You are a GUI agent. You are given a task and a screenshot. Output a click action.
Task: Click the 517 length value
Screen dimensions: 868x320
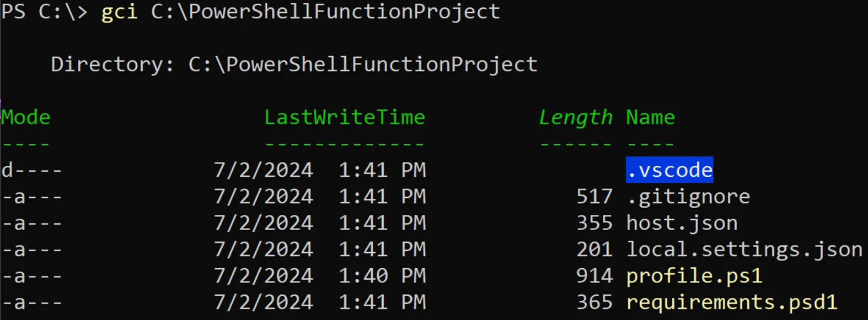[x=594, y=197]
